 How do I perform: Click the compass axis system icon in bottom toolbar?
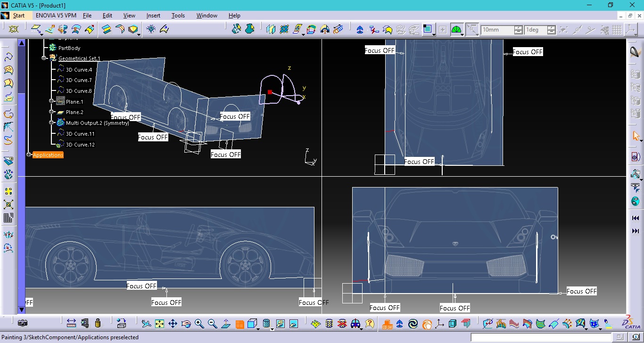(x=439, y=324)
